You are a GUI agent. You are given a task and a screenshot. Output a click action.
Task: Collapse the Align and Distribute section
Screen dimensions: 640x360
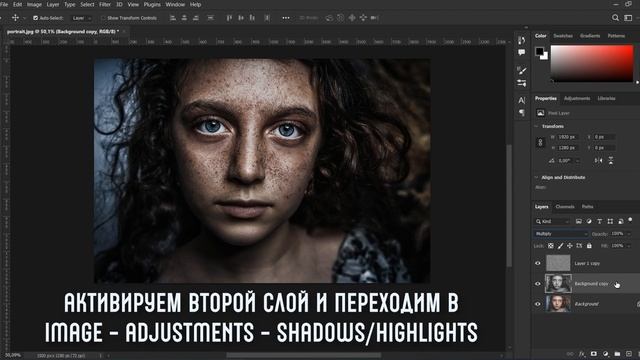pyautogui.click(x=536, y=178)
